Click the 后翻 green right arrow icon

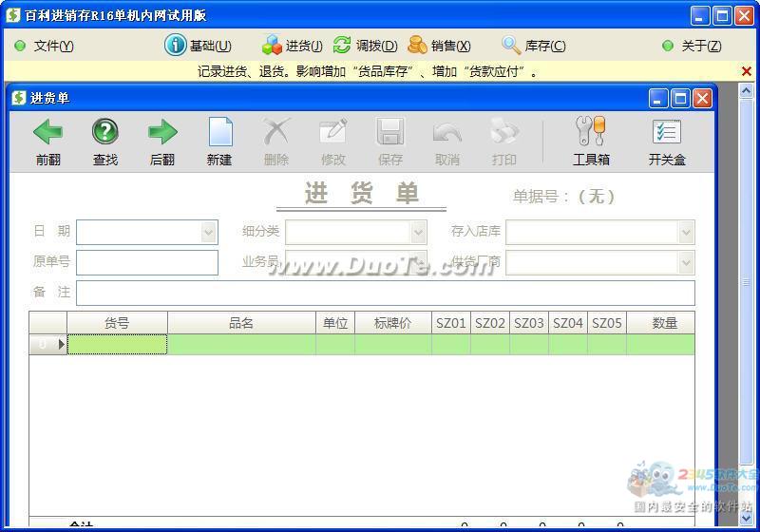tap(162, 132)
